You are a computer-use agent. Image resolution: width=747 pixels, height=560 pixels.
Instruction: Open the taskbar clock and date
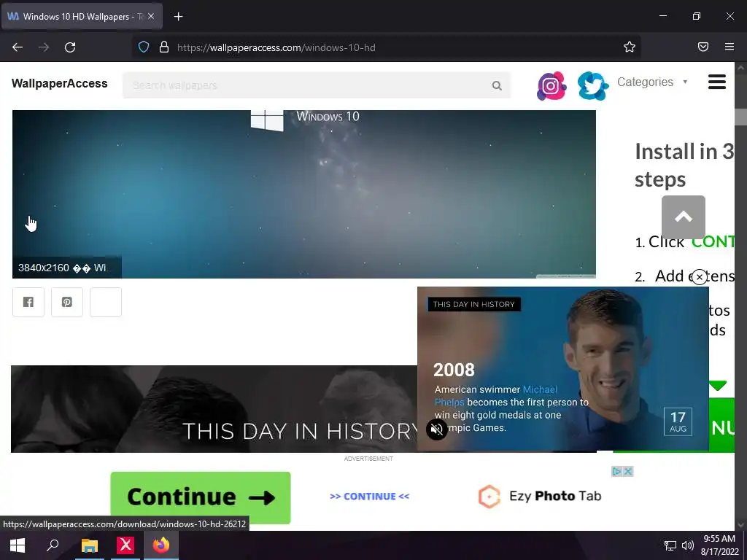click(719, 545)
